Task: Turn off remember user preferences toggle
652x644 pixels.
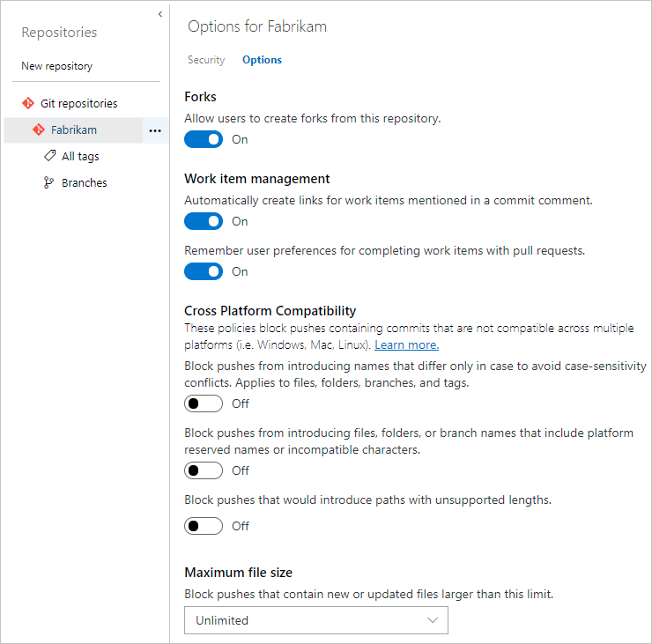Action: pos(204,271)
